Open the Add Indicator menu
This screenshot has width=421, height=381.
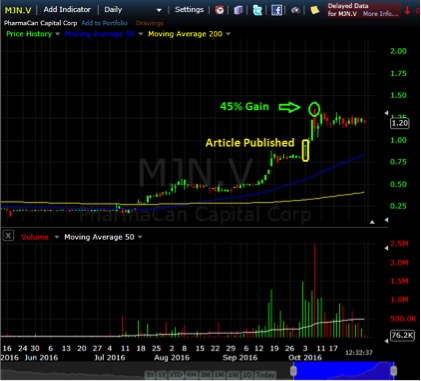[x=67, y=10]
